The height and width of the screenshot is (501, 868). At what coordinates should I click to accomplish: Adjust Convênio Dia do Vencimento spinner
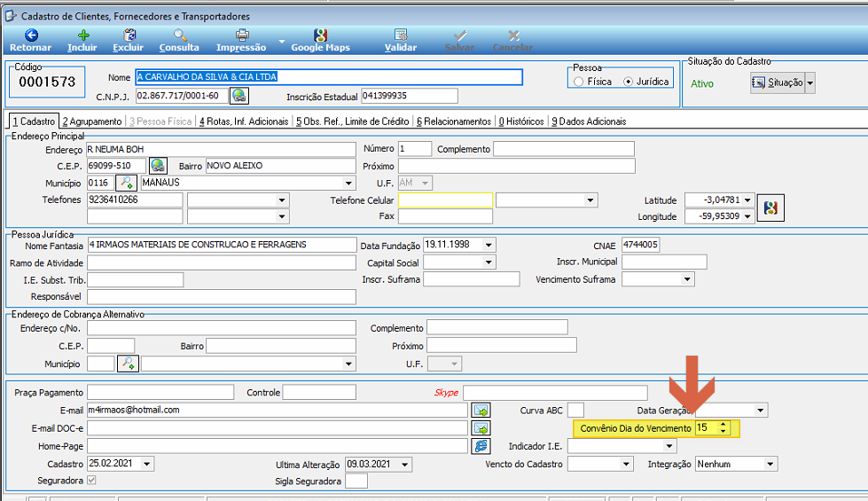[x=723, y=428]
